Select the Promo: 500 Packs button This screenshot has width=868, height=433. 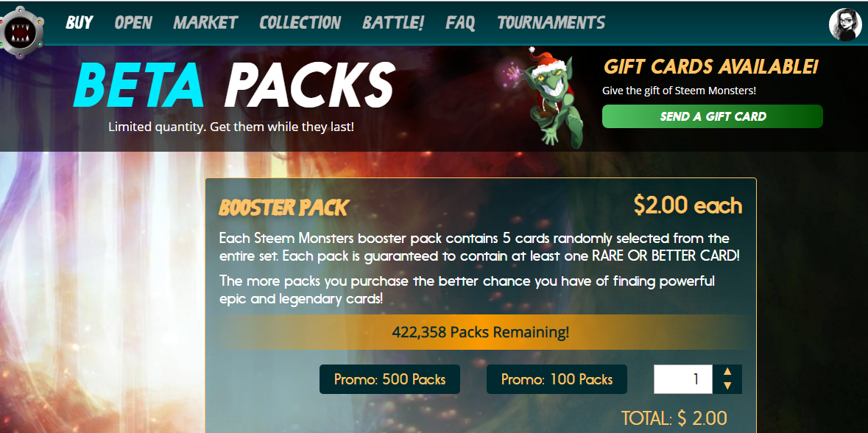[389, 379]
